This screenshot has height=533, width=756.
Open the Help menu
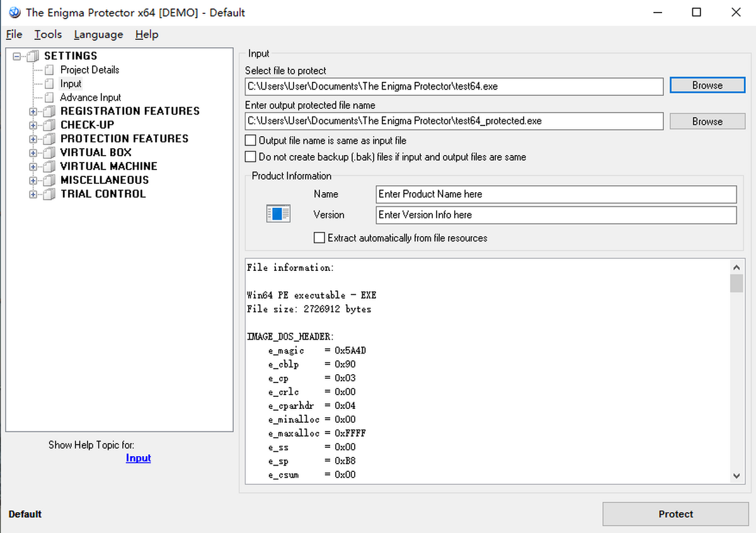pos(147,35)
